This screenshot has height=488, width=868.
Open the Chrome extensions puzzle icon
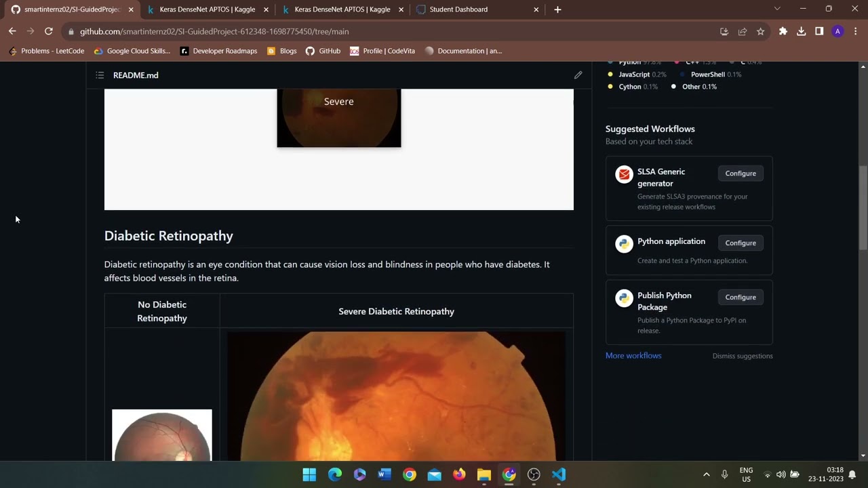[x=783, y=31]
